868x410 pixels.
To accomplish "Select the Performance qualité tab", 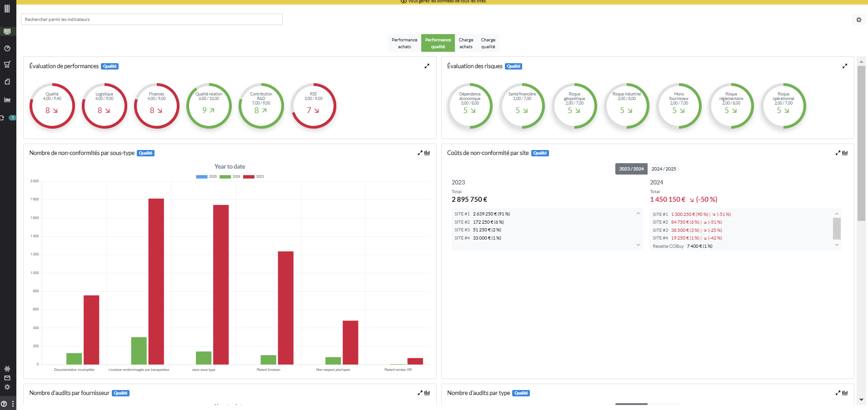I will coord(438,43).
